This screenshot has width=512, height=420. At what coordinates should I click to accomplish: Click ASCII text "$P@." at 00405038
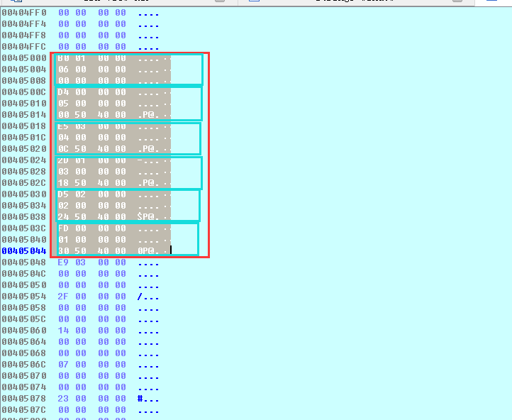[148, 217]
